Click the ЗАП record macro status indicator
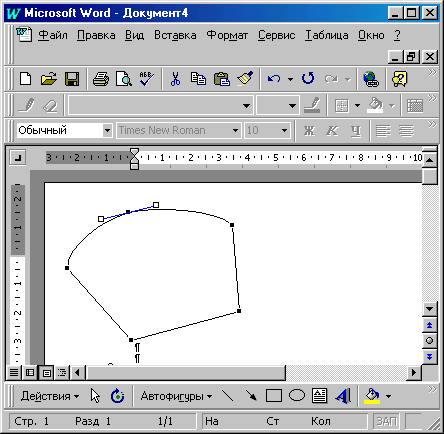This screenshot has width=444, height=434. pos(386,421)
